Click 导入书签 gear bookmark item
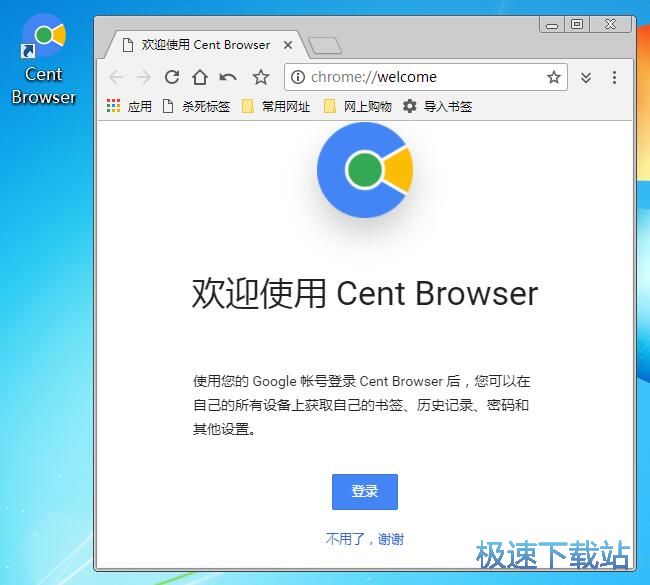This screenshot has height=585, width=650. click(437, 107)
